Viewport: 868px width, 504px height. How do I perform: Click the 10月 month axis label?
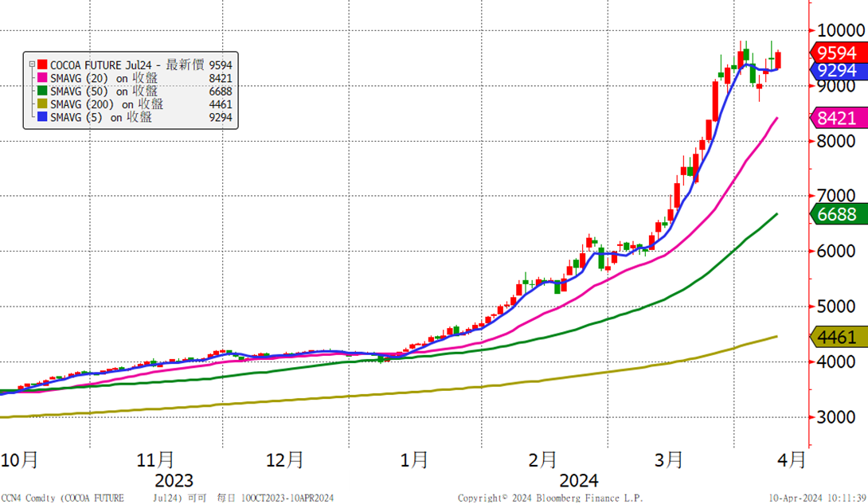coord(19,460)
